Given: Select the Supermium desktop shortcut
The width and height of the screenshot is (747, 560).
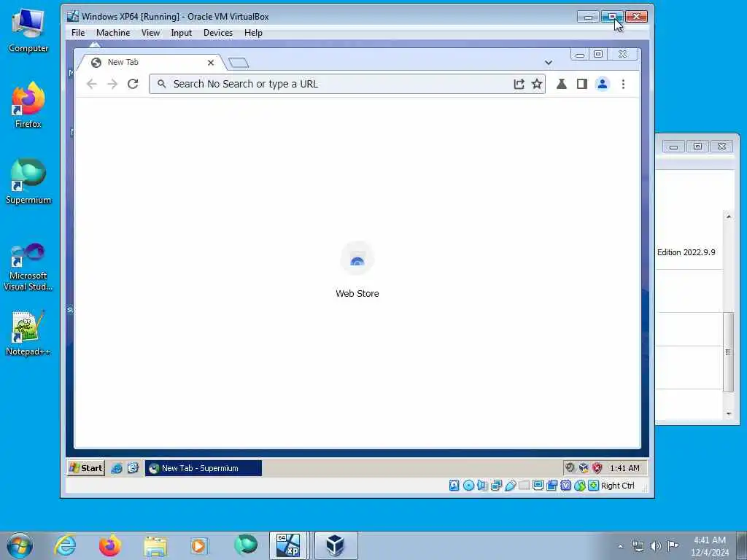Looking at the screenshot, I should click(28, 182).
